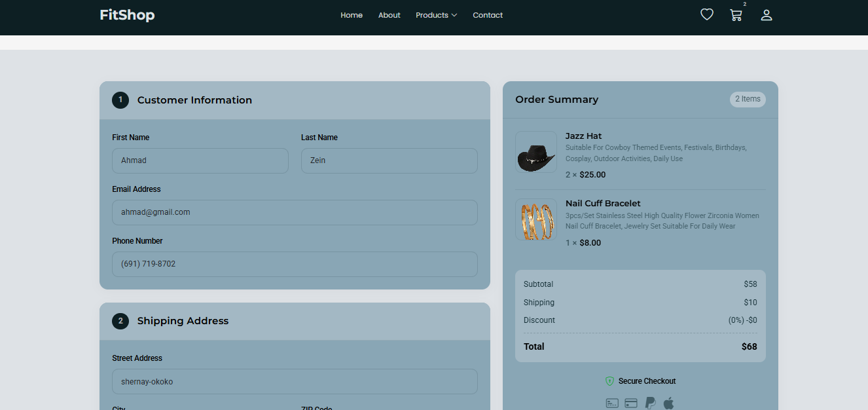Open the shopping cart icon

(x=736, y=15)
